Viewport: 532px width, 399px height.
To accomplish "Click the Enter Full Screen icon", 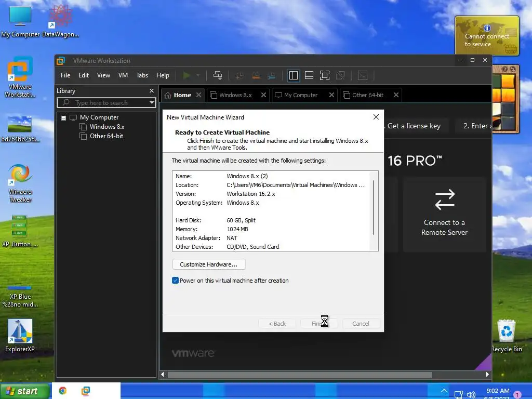I will (x=325, y=75).
